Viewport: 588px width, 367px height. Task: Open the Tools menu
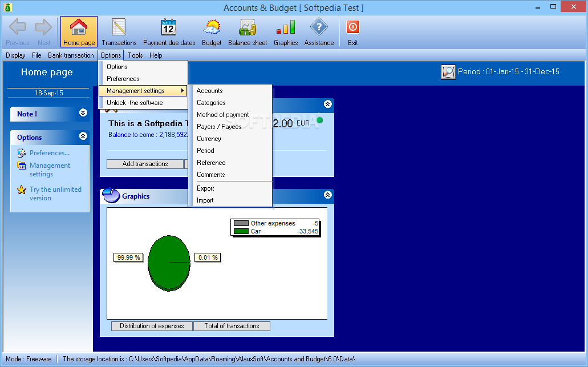(135, 55)
